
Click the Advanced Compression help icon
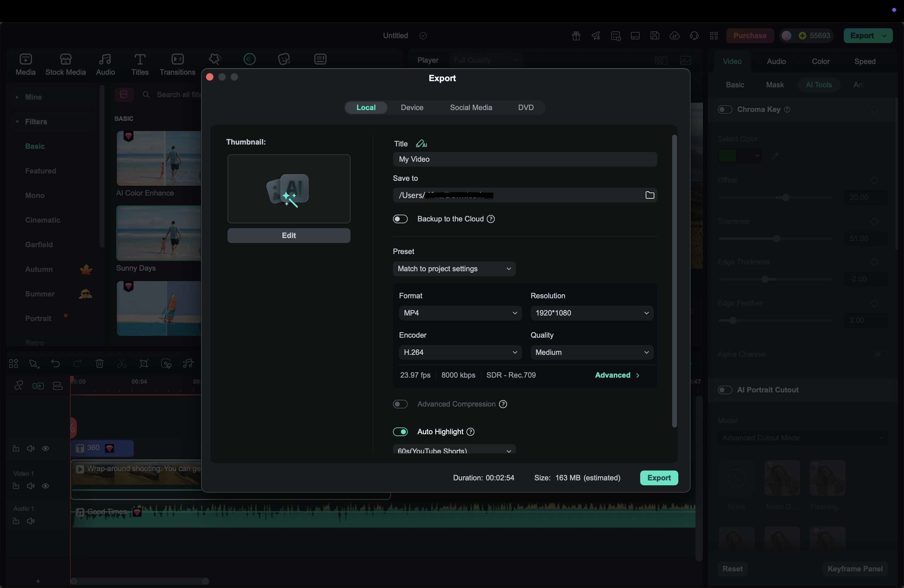tap(503, 404)
